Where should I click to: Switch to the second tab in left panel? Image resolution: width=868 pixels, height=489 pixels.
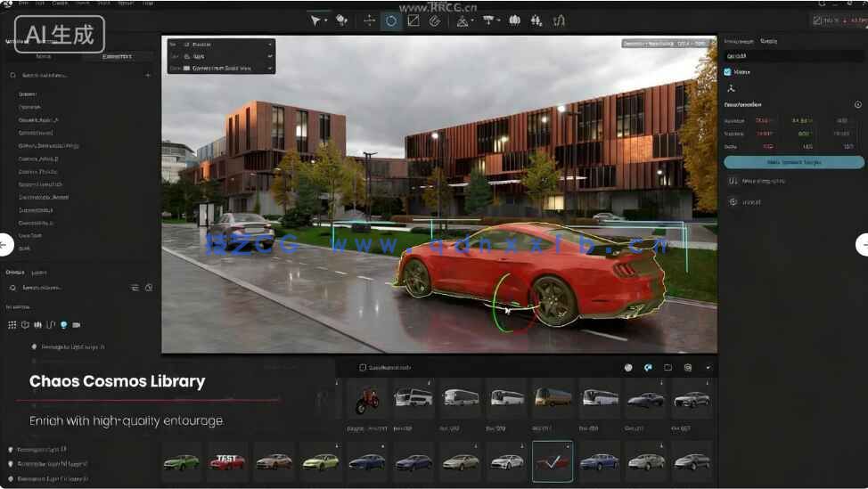coord(116,56)
